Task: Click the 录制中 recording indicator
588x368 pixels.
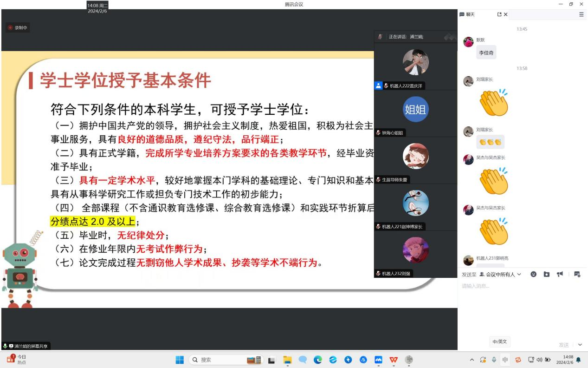Action: pos(18,28)
